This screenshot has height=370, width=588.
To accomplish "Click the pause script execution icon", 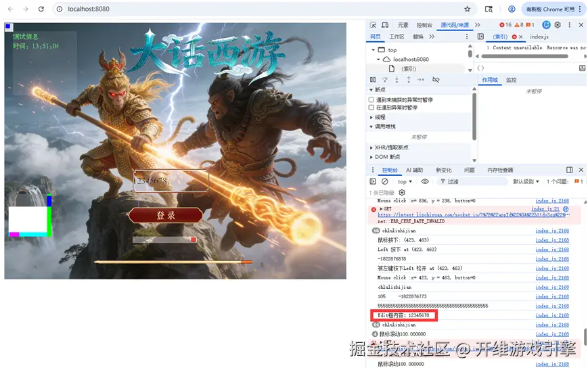I will coord(373,79).
